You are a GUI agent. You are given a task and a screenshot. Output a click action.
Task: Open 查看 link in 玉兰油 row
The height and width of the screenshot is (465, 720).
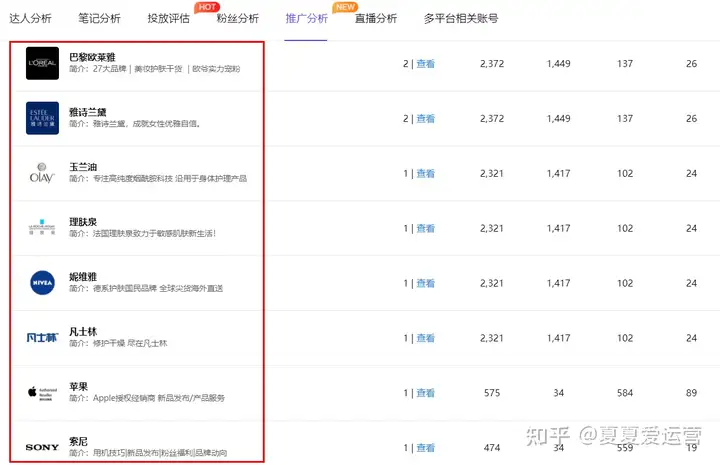click(x=425, y=174)
